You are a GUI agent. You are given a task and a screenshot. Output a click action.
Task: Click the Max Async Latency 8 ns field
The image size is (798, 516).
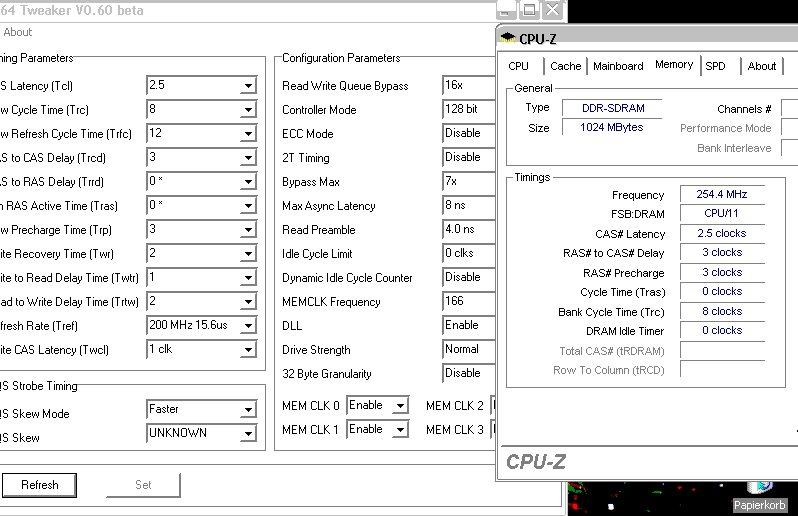pos(469,206)
